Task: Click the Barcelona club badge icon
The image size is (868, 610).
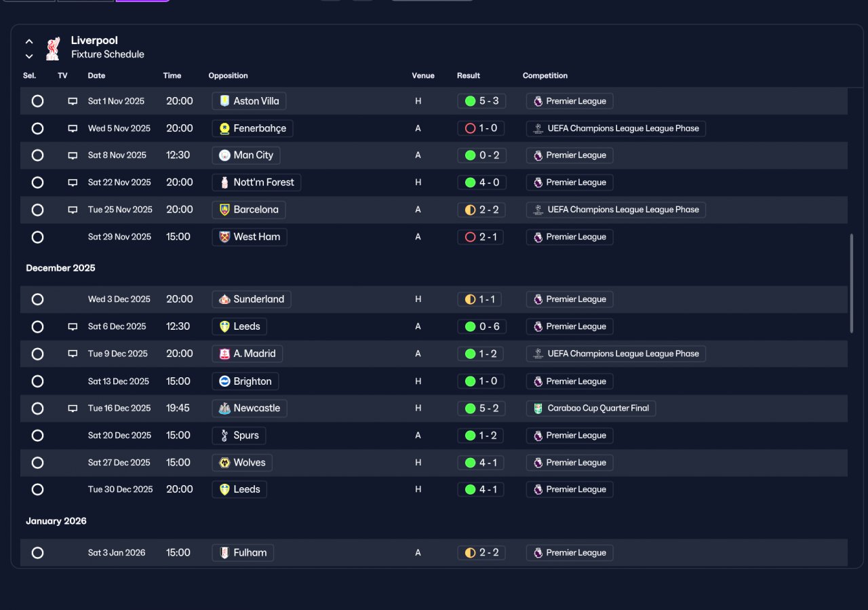Action: (x=224, y=210)
